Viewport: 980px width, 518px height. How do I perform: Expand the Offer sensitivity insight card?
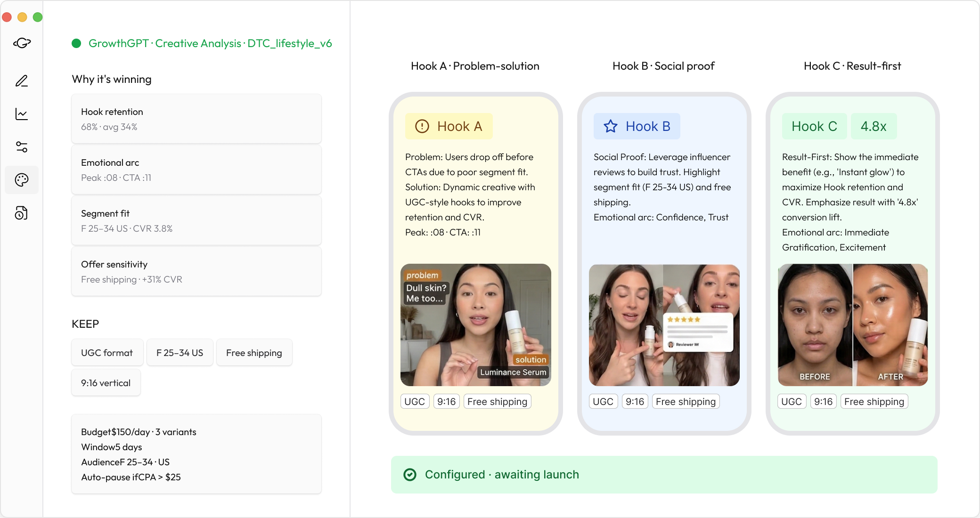click(x=196, y=271)
